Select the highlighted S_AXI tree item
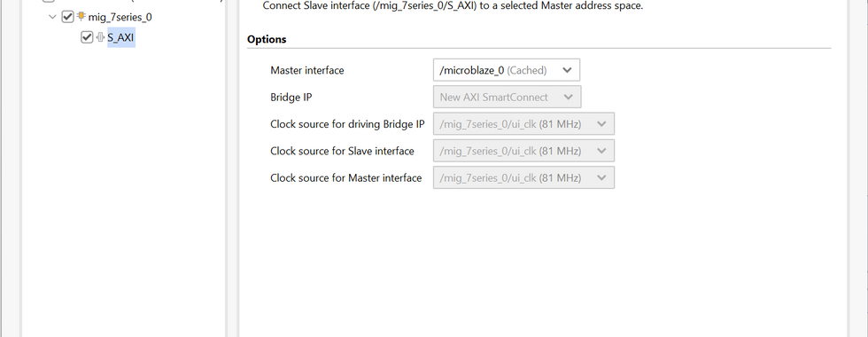Viewport: 868px width, 337px height. [x=120, y=37]
